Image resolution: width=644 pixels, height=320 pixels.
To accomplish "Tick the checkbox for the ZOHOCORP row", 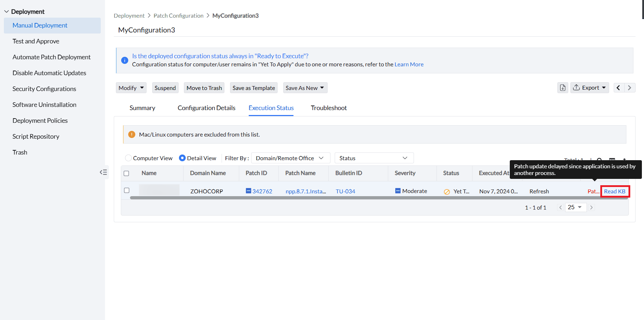I will tap(127, 191).
